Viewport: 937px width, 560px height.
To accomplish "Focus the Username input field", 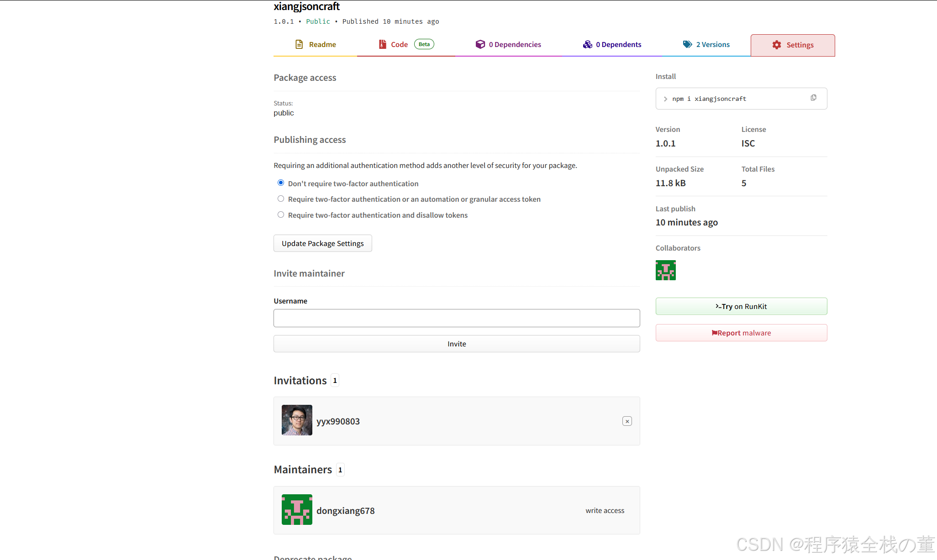I will [x=457, y=318].
